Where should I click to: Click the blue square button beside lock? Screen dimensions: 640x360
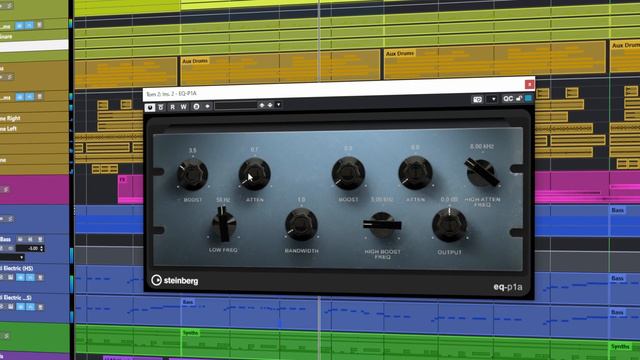coord(529,98)
